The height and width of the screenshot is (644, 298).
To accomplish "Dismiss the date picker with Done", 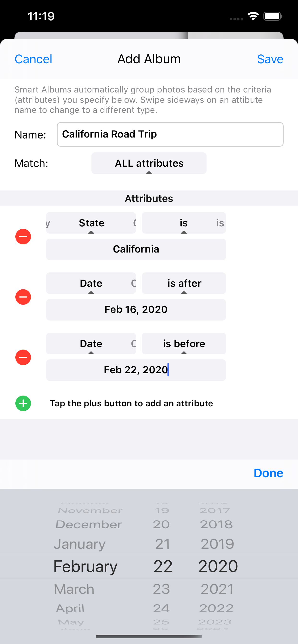I will coord(268,473).
